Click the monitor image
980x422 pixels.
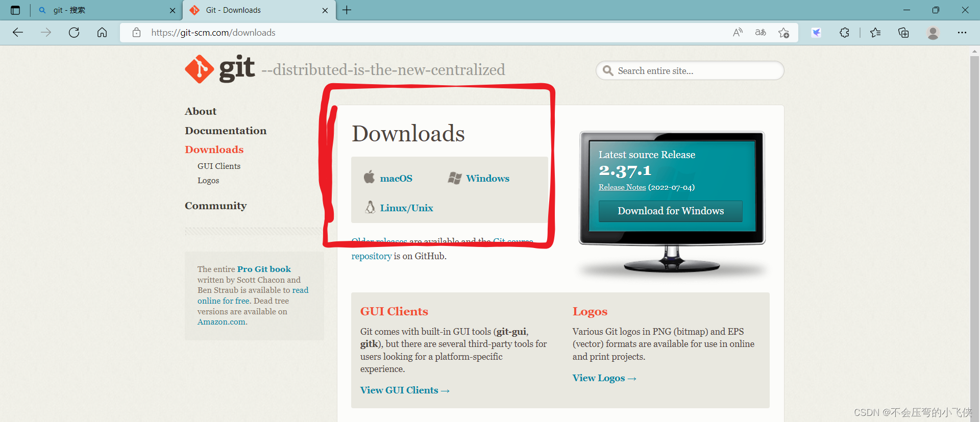pyautogui.click(x=672, y=202)
